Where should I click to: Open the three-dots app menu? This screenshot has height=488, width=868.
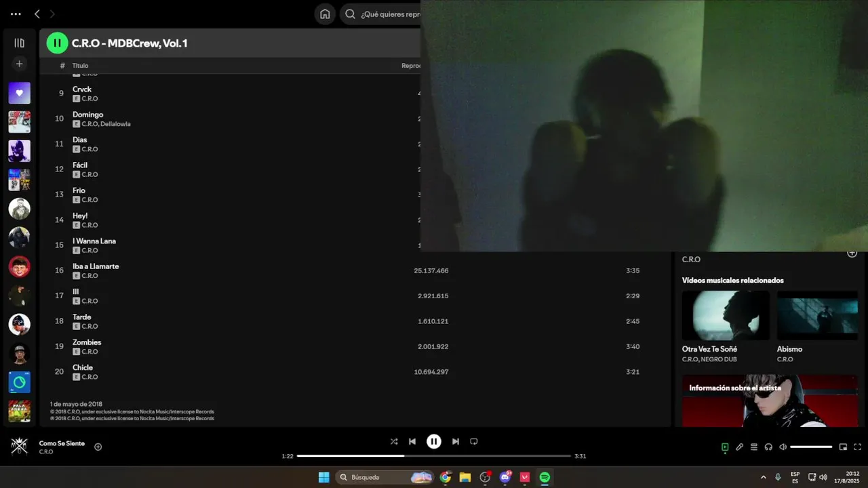pyautogui.click(x=16, y=14)
